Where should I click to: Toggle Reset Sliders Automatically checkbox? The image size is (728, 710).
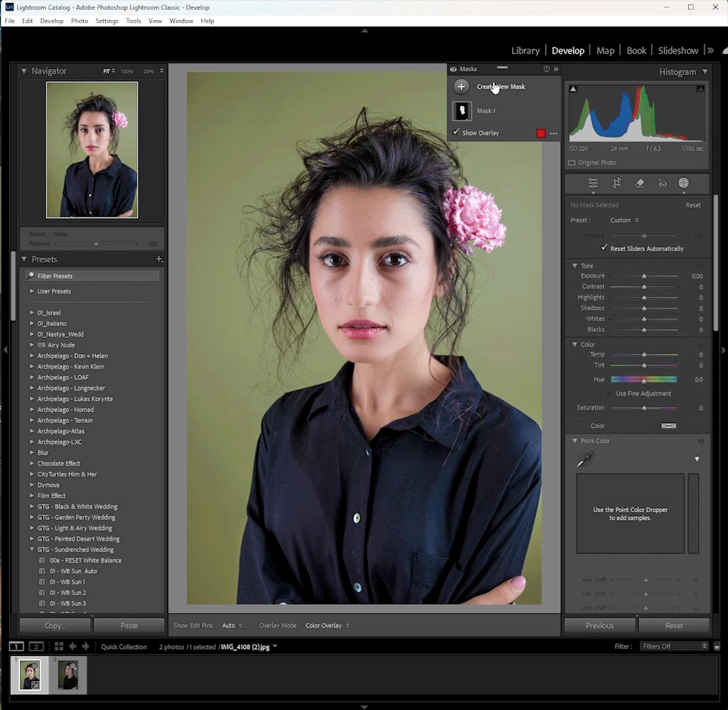click(604, 248)
